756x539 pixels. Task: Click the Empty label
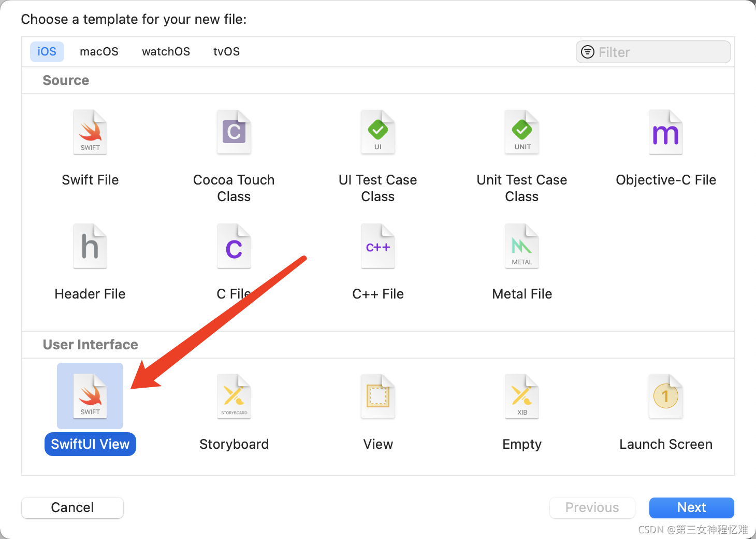tap(522, 444)
